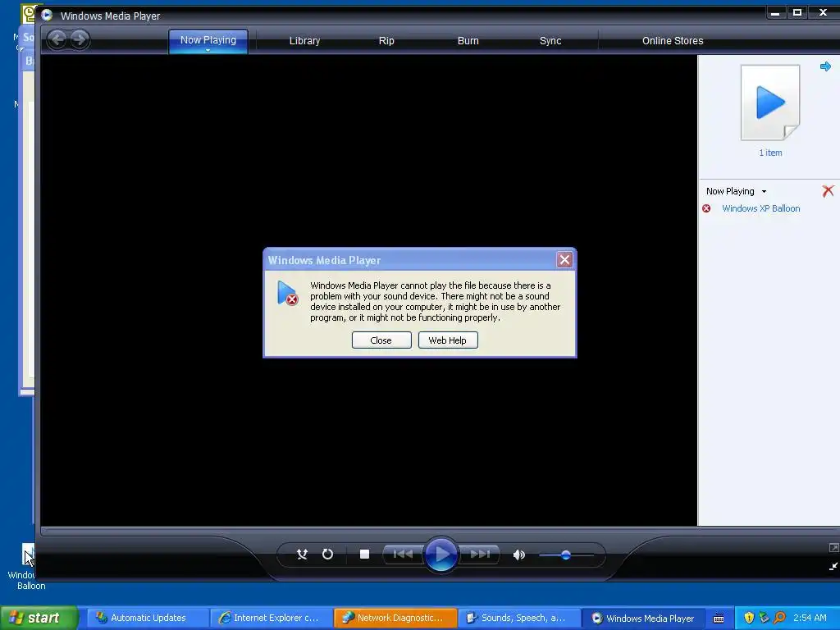Click the maximize/restore button of Media Player
Image resolution: width=840 pixels, height=630 pixels.
797,12
